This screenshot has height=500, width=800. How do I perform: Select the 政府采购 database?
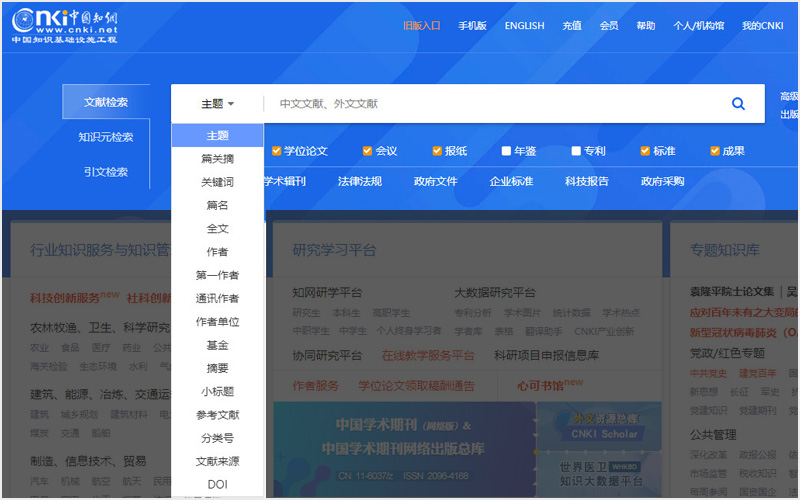662,181
